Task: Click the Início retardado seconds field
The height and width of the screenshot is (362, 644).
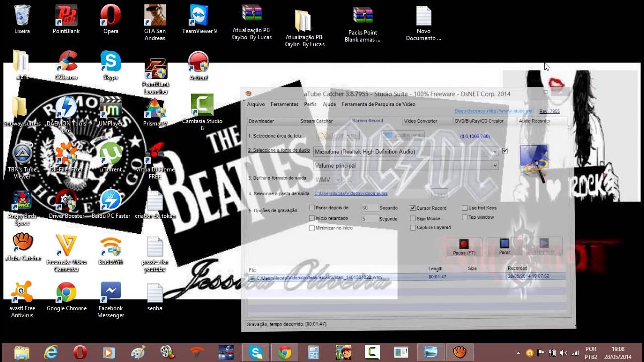Action: click(370, 219)
